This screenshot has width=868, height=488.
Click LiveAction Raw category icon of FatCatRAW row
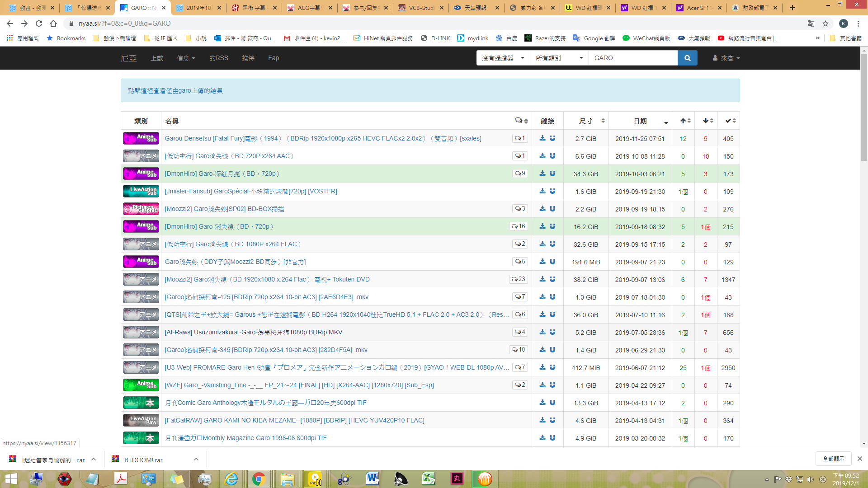pos(141,420)
